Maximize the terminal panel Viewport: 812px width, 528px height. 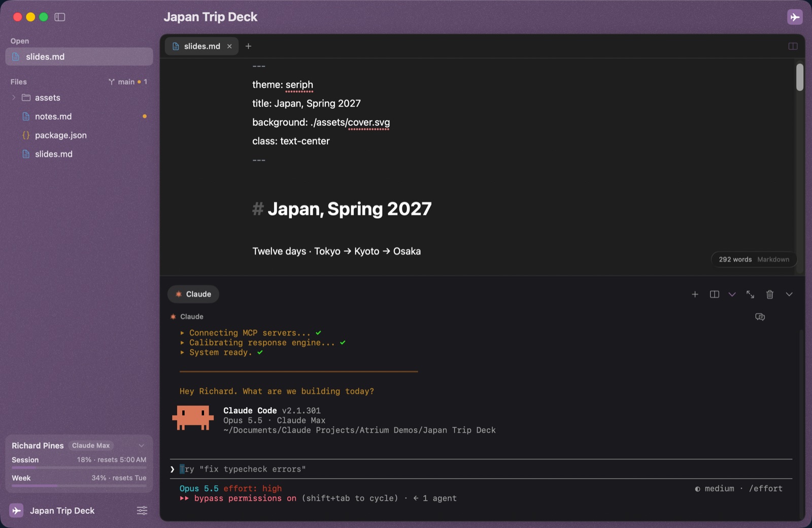(750, 294)
